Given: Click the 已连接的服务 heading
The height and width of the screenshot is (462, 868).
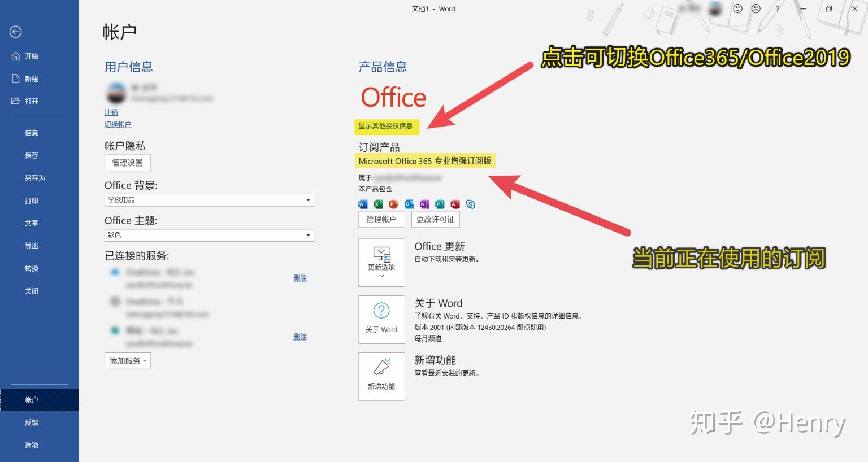Looking at the screenshot, I should pyautogui.click(x=137, y=256).
